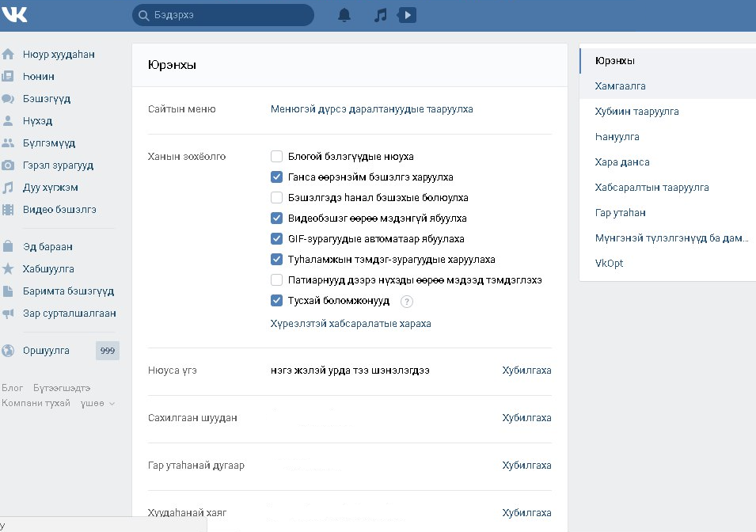Click the Бэдэрхэ search field

click(230, 15)
